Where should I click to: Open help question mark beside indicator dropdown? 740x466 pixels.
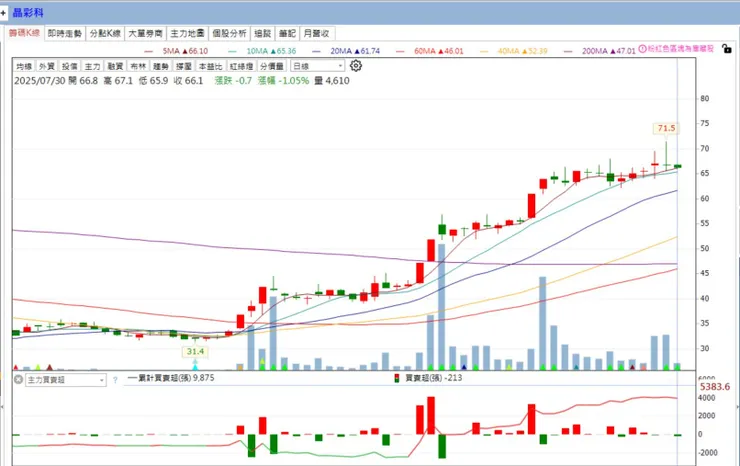tap(115, 380)
